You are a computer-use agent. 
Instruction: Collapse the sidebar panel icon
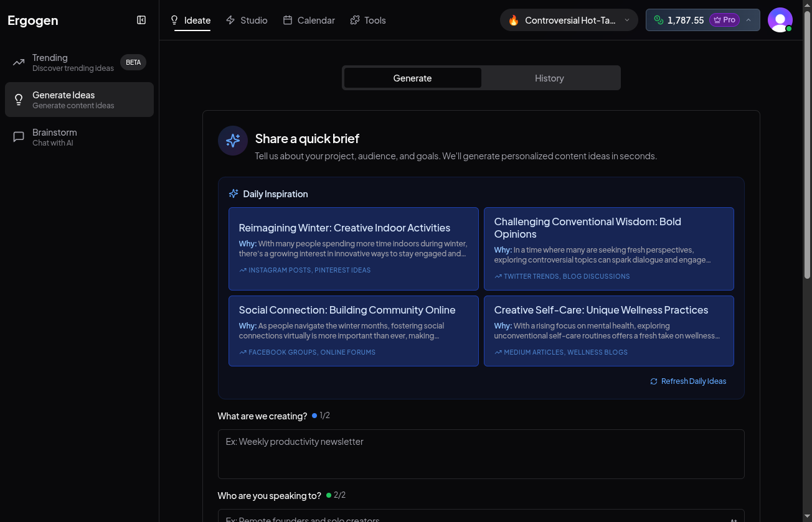141,20
